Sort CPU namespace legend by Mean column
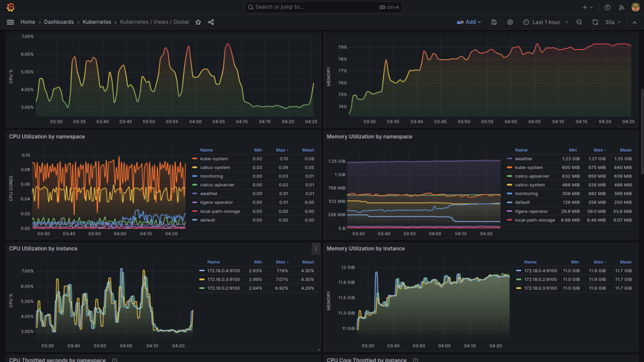 pos(308,150)
